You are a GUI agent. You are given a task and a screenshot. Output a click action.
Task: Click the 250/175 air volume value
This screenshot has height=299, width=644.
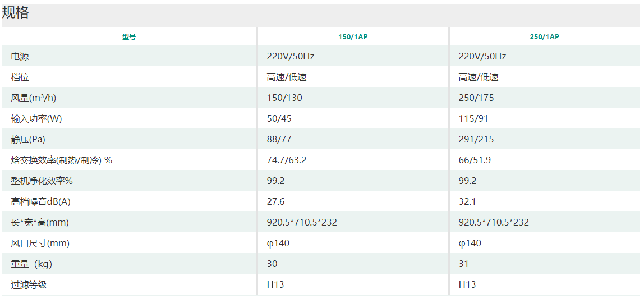coord(476,98)
